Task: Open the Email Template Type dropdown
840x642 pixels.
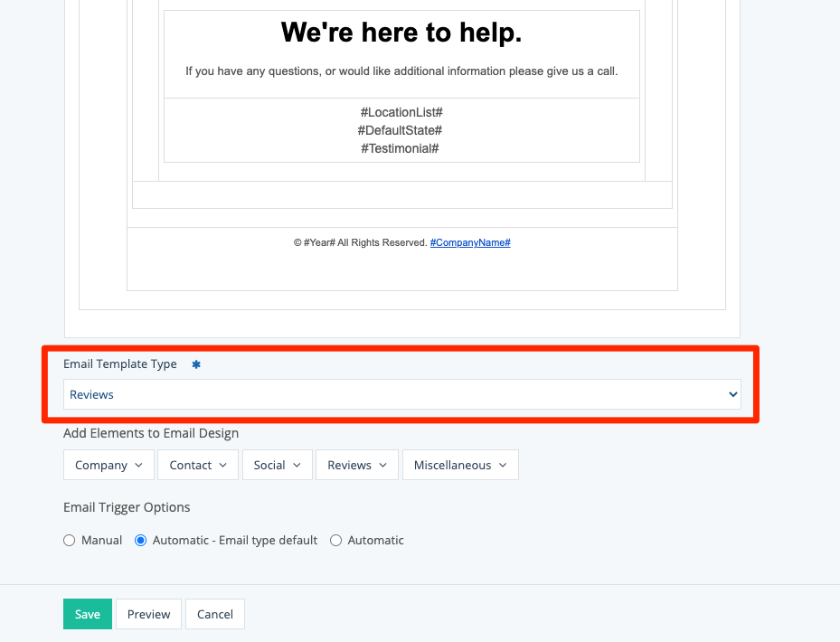Action: [401, 394]
